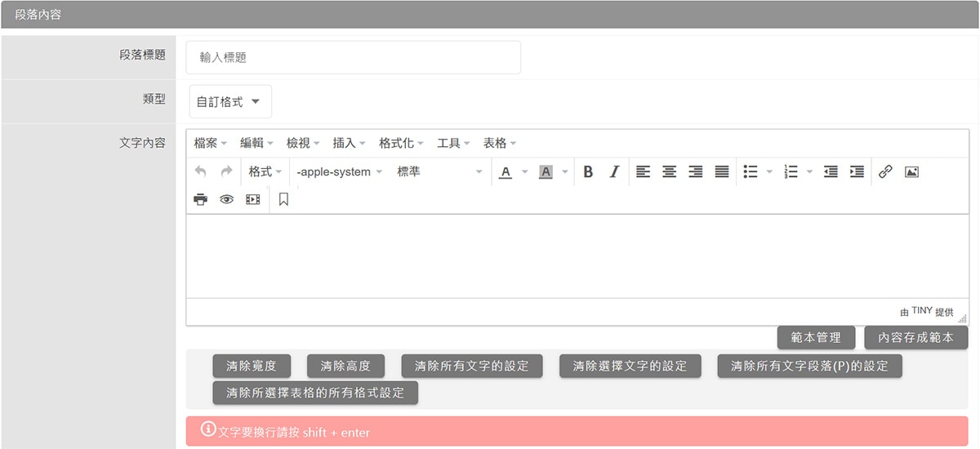Click the Bold formatting icon
This screenshot has height=449, width=980.
coord(588,172)
